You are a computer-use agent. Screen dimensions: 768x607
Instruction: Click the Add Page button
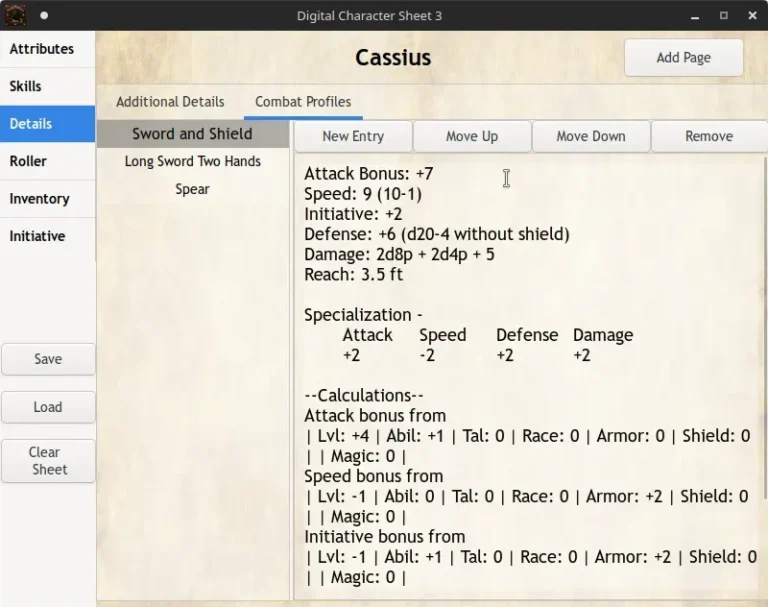coord(683,58)
